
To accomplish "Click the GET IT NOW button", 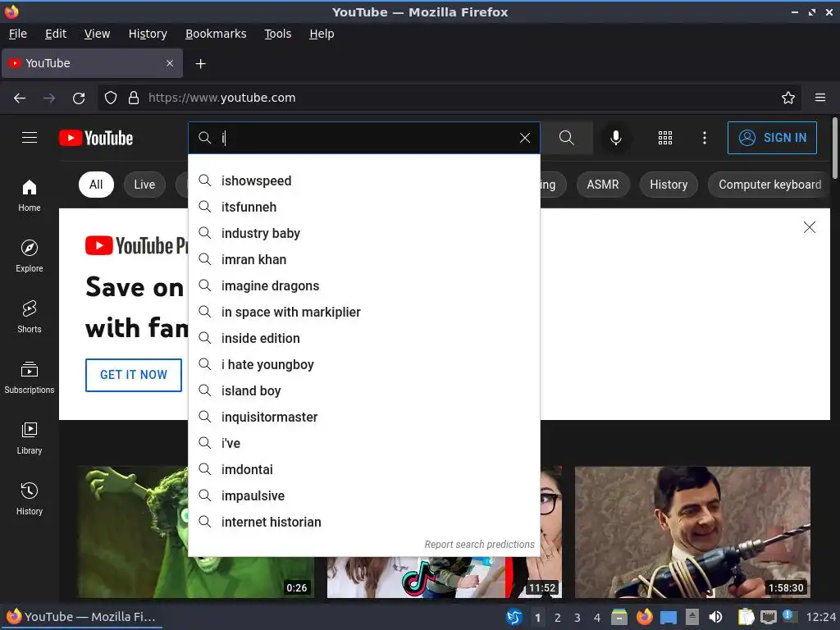I will coord(134,375).
